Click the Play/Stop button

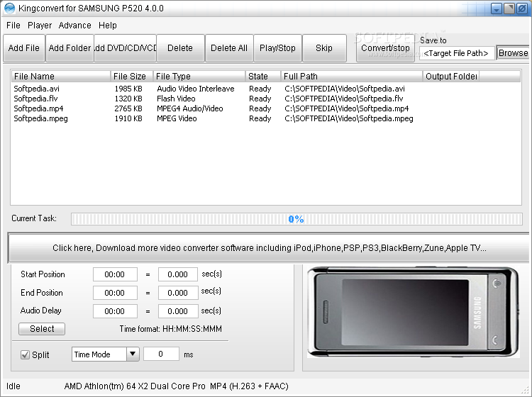pyautogui.click(x=277, y=48)
